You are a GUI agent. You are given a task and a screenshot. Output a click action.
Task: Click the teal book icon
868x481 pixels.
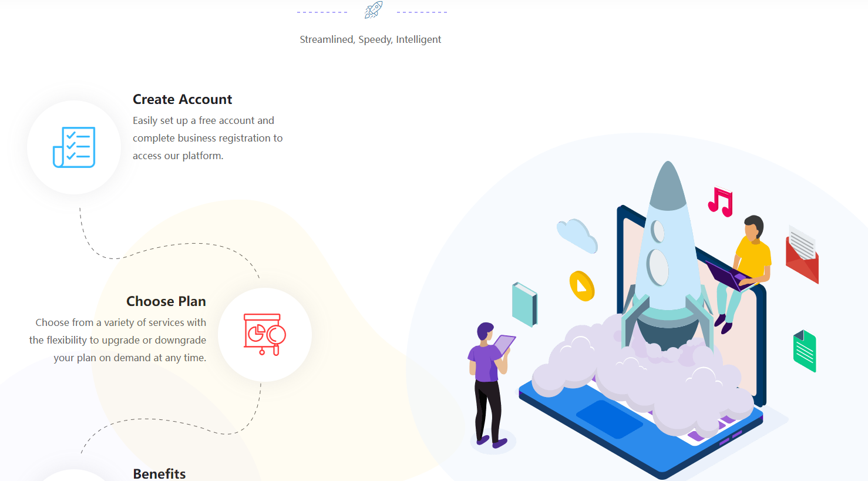click(524, 304)
